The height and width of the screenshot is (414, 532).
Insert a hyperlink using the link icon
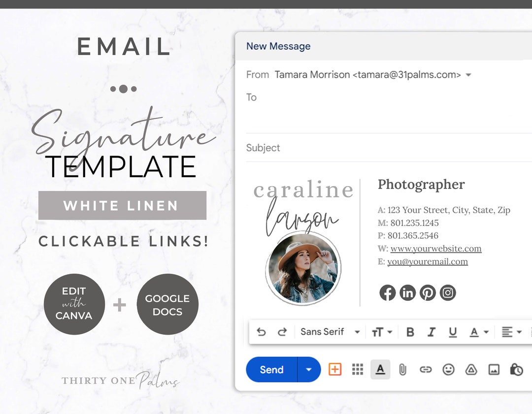tap(426, 369)
